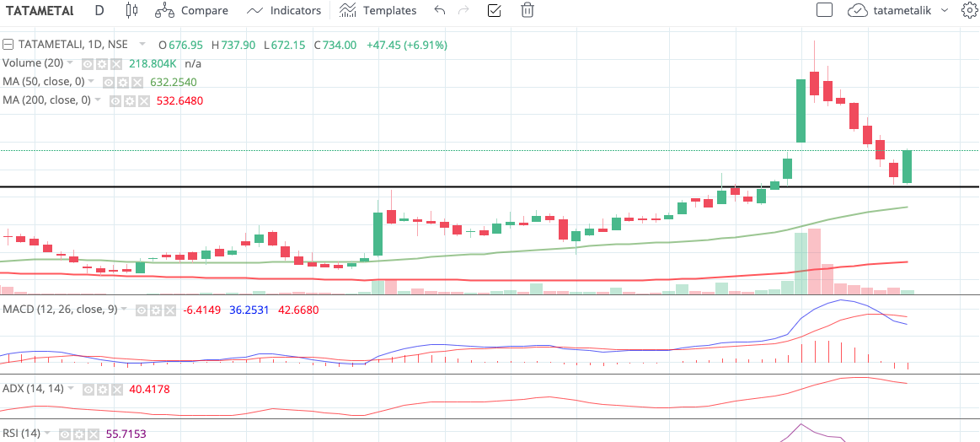Remove MA (50, close, 0) indicator
The image size is (980, 442).
[137, 83]
